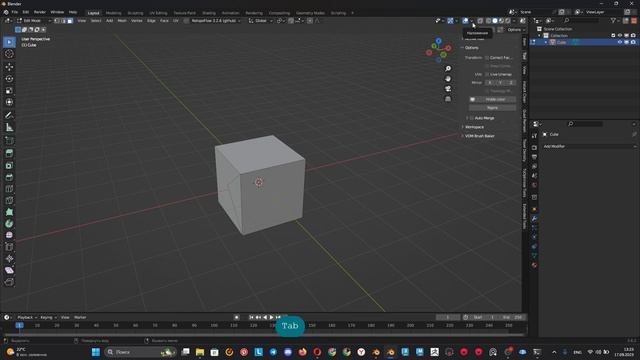Screen dimensions: 640x360
Task: Select the Rotate tool
Action: pos(9,78)
